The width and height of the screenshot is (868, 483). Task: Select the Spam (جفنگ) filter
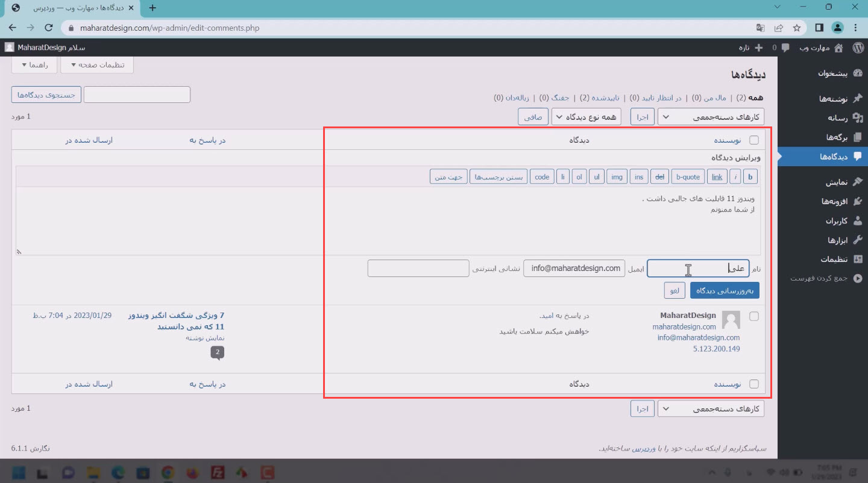[560, 98]
